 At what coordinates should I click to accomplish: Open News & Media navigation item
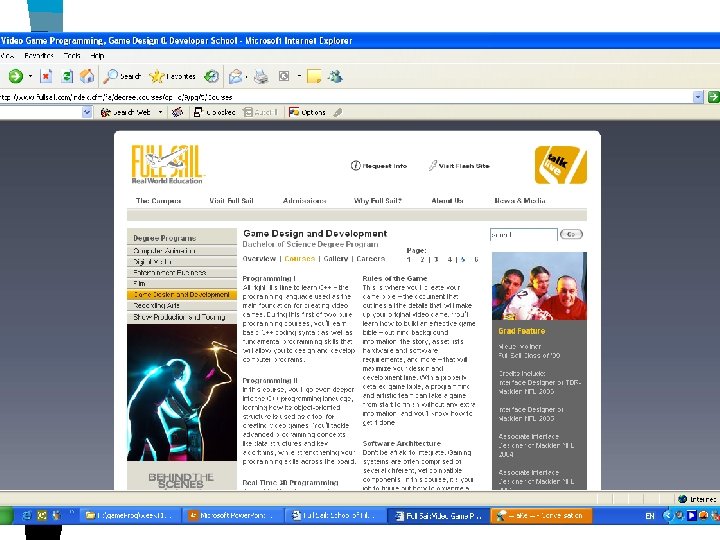tap(520, 201)
